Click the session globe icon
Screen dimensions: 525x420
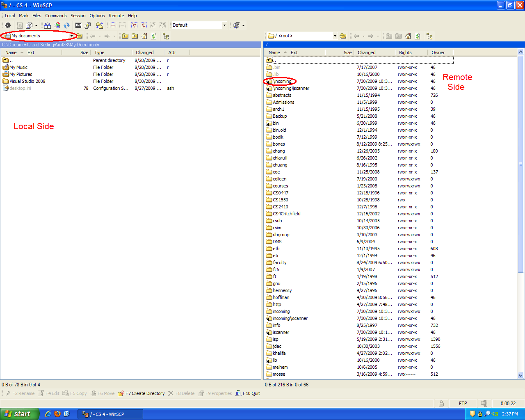tap(237, 25)
